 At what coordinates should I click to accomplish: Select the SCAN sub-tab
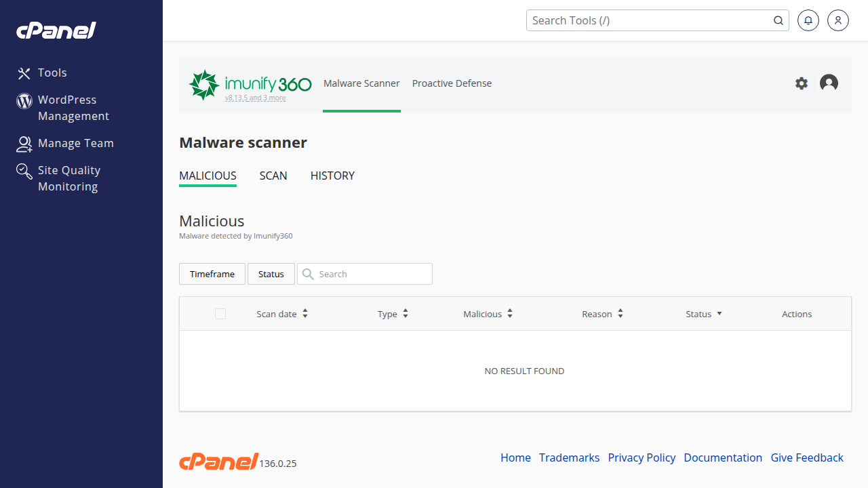pos(273,176)
